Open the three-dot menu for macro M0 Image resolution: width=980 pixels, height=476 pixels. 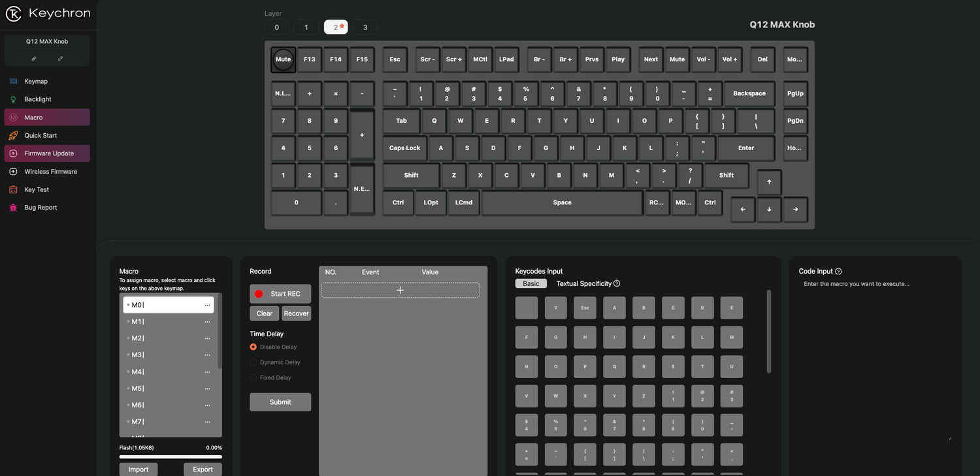pos(207,305)
